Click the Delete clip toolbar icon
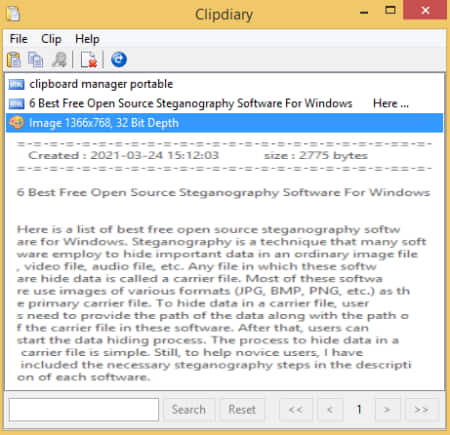 click(x=89, y=60)
